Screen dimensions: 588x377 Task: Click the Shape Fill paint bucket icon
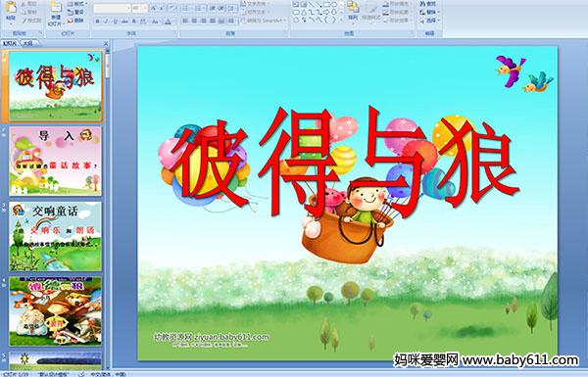coord(386,4)
